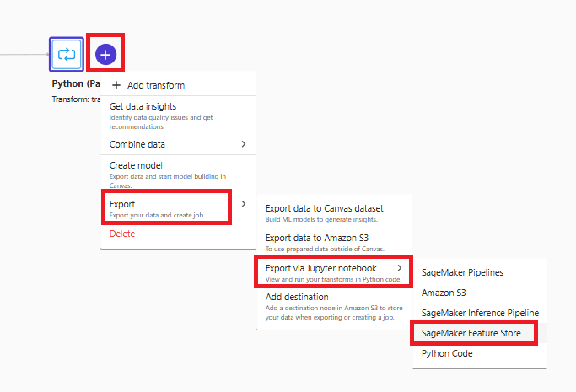Click the 'Python (Pa' node title
The image size is (576, 392).
[76, 84]
